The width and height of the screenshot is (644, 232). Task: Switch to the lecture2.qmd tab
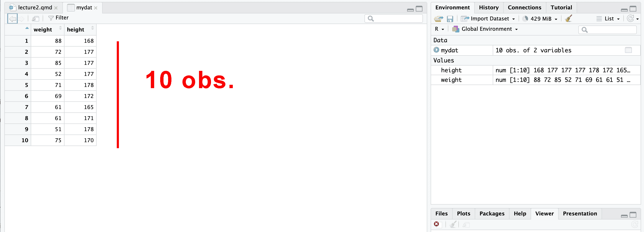(35, 7)
